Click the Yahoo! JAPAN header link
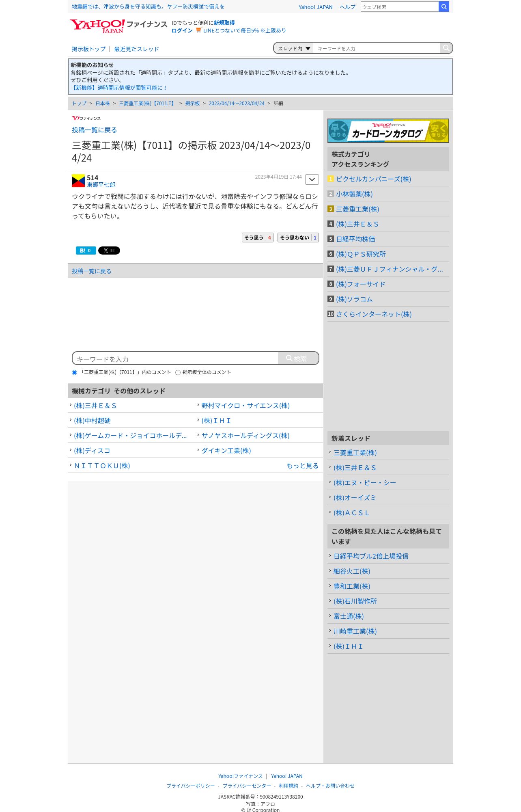The height and width of the screenshot is (812, 521). (x=315, y=7)
